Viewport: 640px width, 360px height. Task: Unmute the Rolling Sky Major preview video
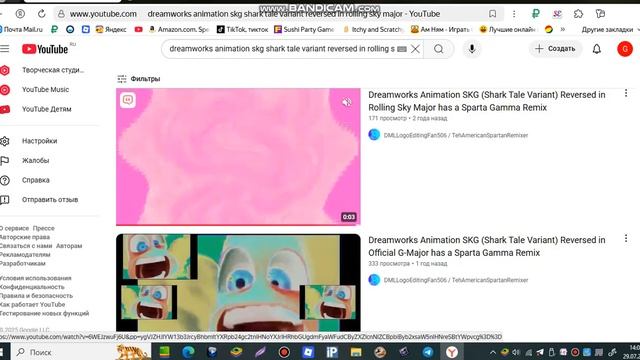tap(347, 102)
